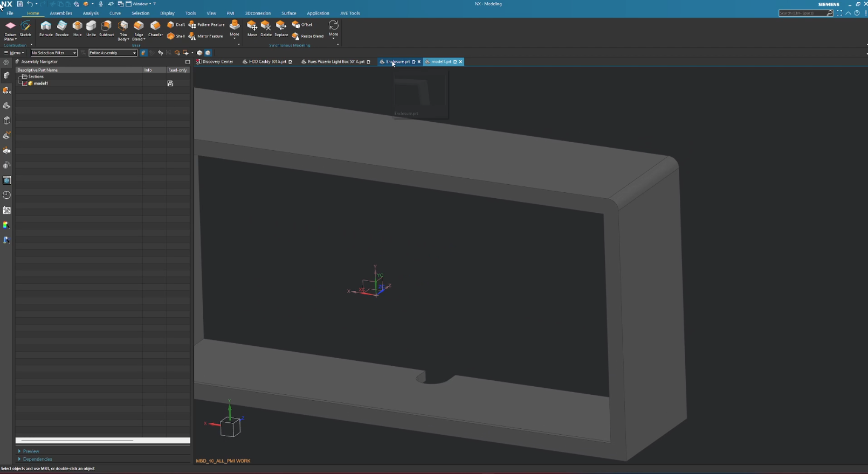Click the command search input field
Image resolution: width=868 pixels, height=474 pixels.
805,13
